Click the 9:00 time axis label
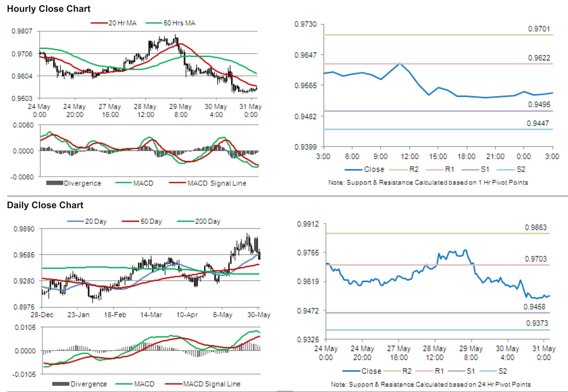Viewport: 568px width, 392px height. (x=381, y=156)
